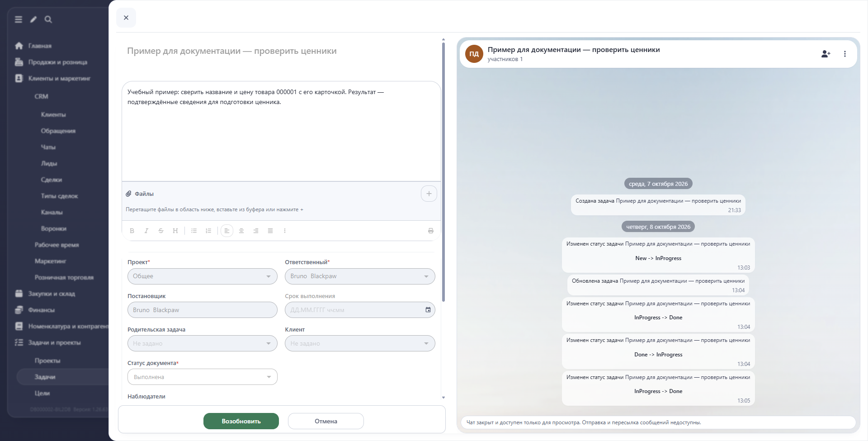The width and height of the screenshot is (868, 441).
Task: Align text center
Action: coord(241,231)
